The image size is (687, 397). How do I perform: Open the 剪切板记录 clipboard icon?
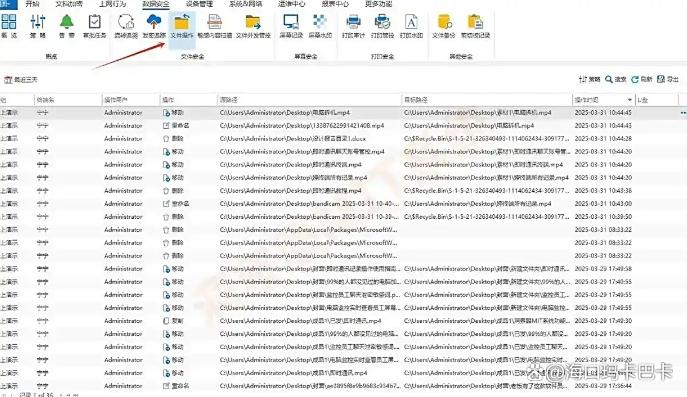(x=475, y=21)
